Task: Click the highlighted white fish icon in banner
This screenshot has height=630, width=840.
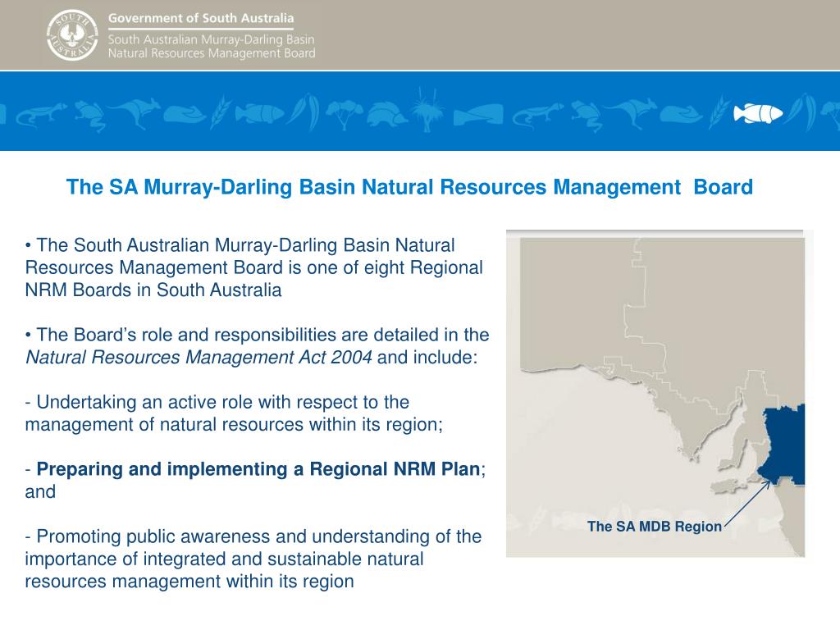Action: tap(757, 113)
